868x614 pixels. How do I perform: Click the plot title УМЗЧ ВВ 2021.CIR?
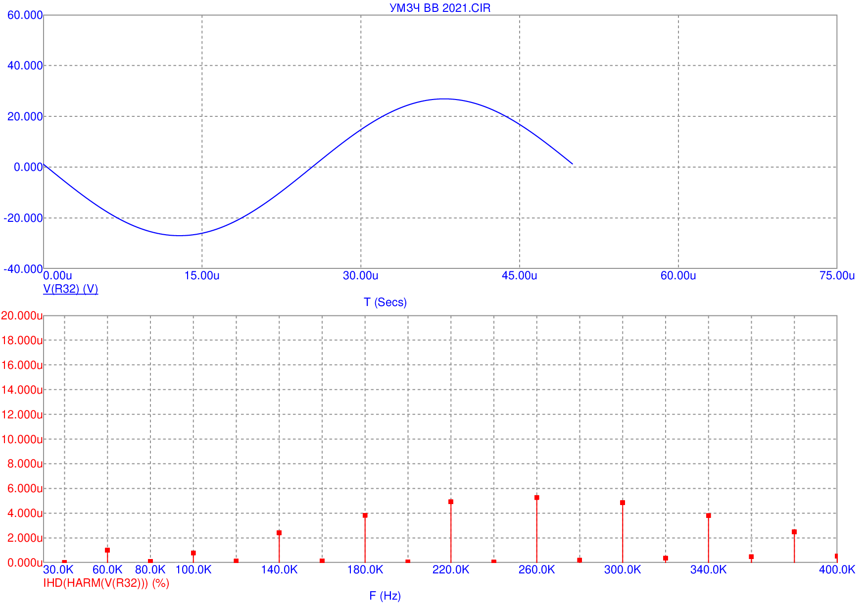click(x=440, y=8)
